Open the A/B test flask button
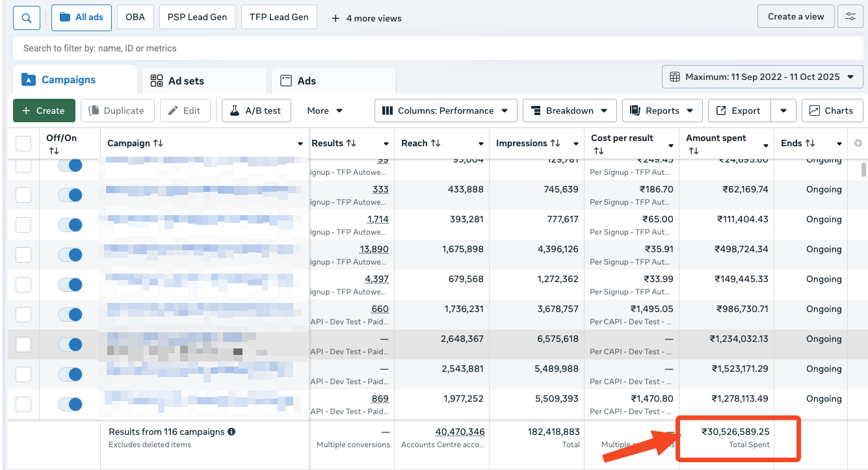Viewport: 868px width, 470px height. point(256,111)
